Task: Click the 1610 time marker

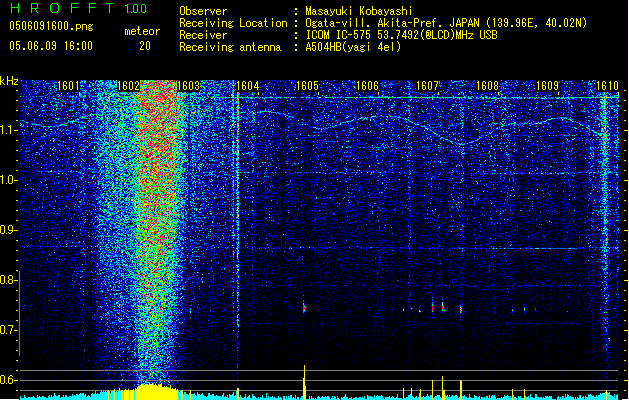Action: tap(607, 86)
